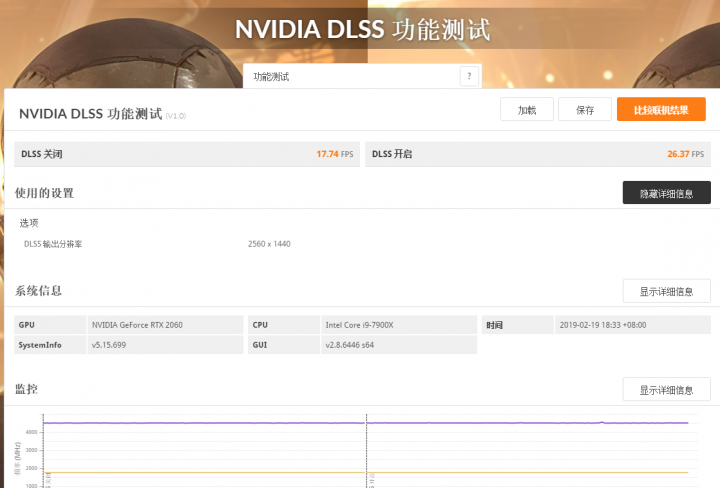Select the DLSS 关闭 score row
The image size is (720, 488).
pos(187,154)
